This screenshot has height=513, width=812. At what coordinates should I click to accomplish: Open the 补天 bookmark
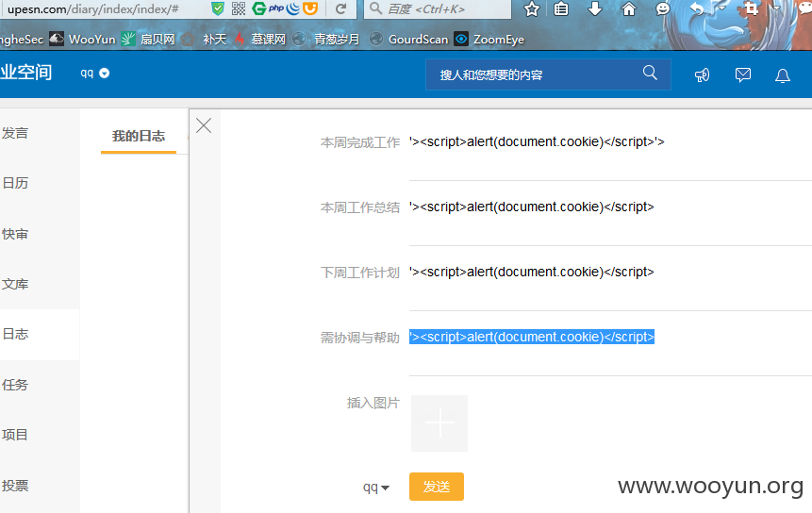tap(205, 40)
